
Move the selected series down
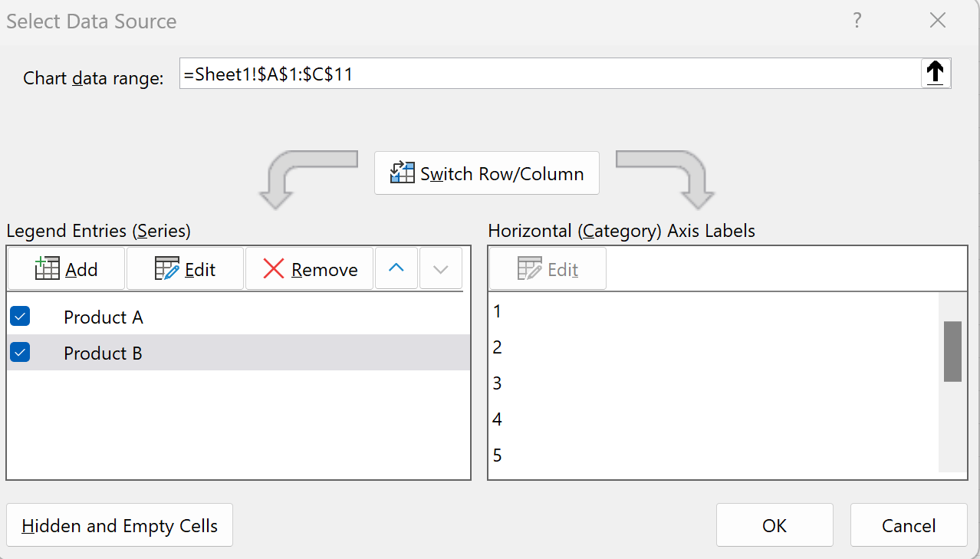441,268
